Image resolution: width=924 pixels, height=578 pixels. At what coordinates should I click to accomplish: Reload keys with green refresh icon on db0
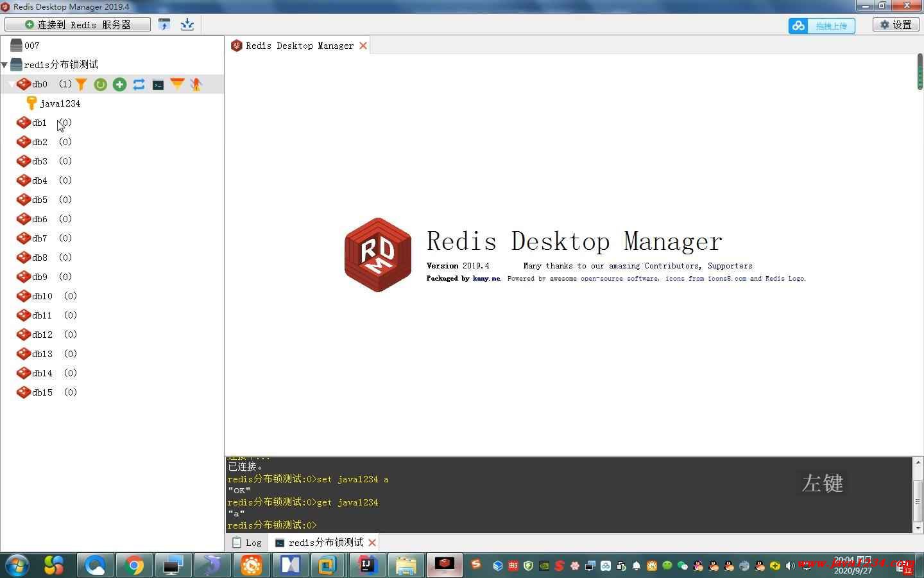[x=100, y=84]
